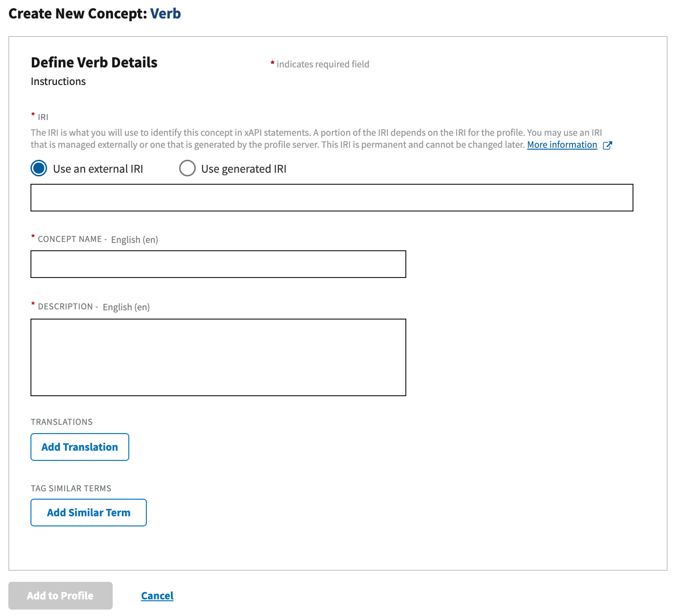Click the 'Use generated IRI' label text
The image size is (675, 616).
[x=243, y=169]
